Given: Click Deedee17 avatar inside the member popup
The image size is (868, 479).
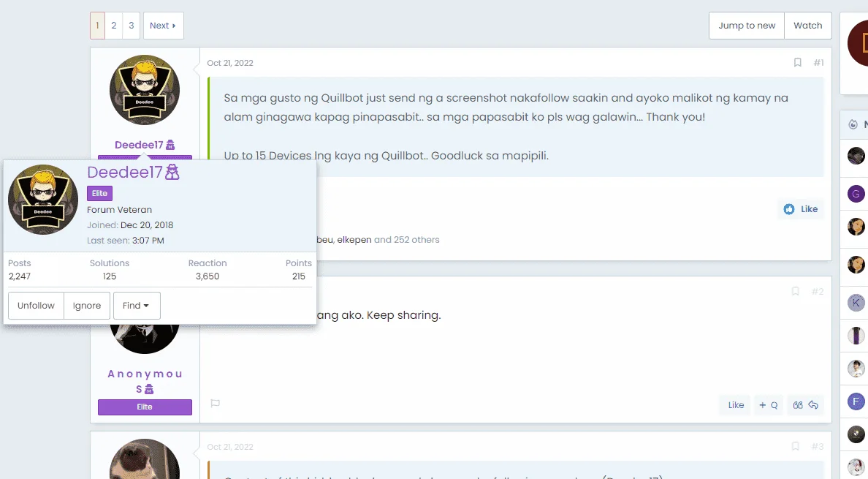Looking at the screenshot, I should click(43, 200).
